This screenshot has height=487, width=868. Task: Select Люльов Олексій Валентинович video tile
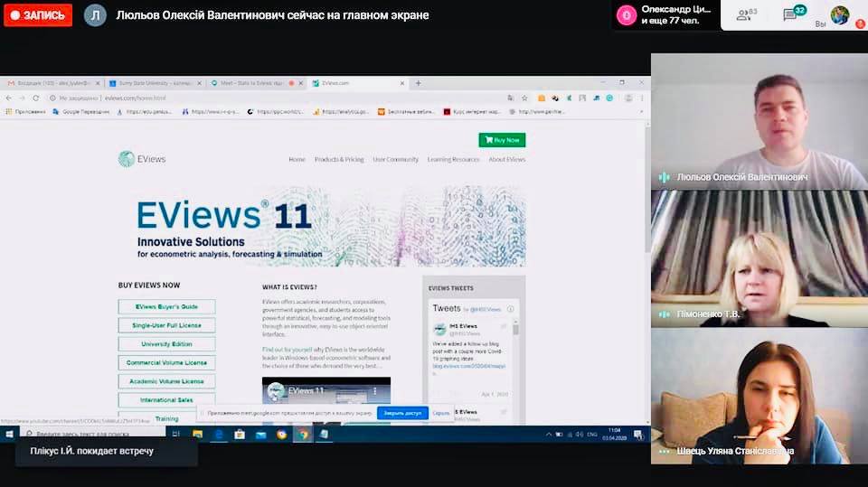click(759, 121)
